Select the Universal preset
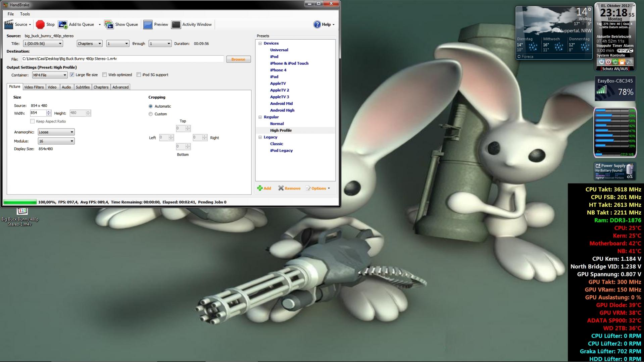644x362 pixels. (279, 50)
